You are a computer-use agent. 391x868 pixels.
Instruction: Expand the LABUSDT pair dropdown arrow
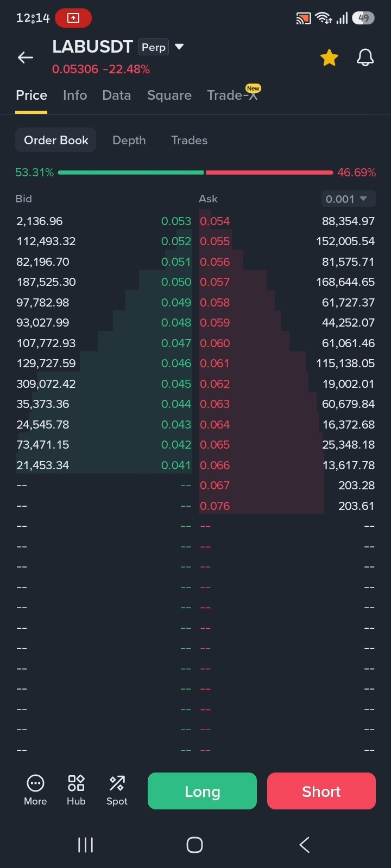tap(179, 47)
